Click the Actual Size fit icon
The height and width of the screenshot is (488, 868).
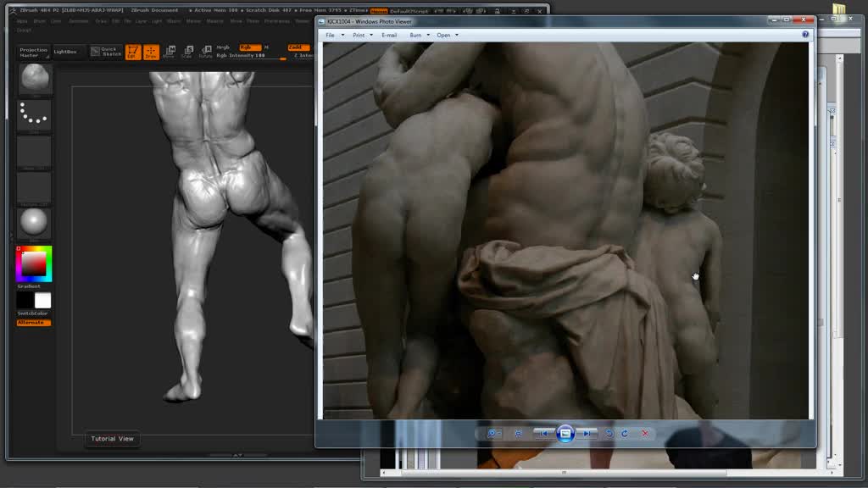pos(518,434)
